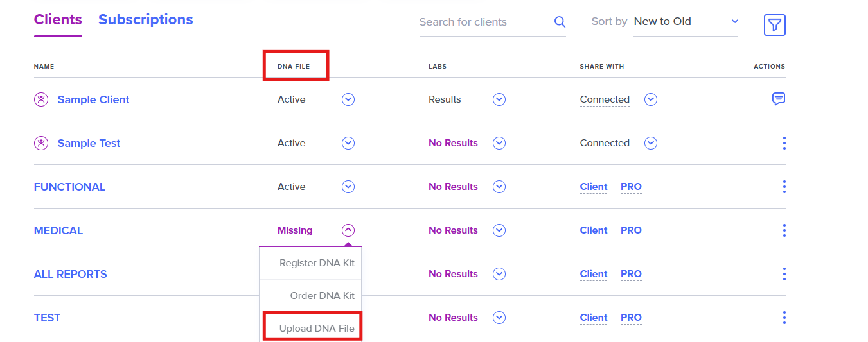
Task: Open the ALL REPORTS client link
Action: coord(71,274)
